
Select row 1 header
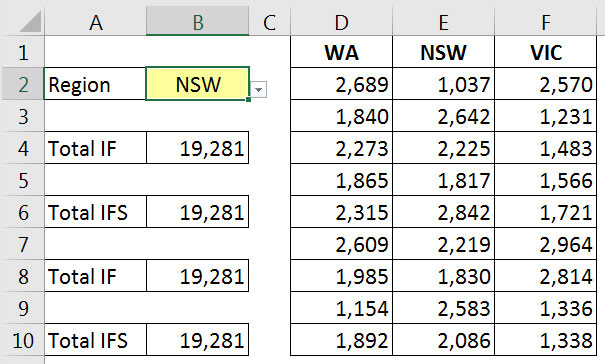click(x=22, y=52)
